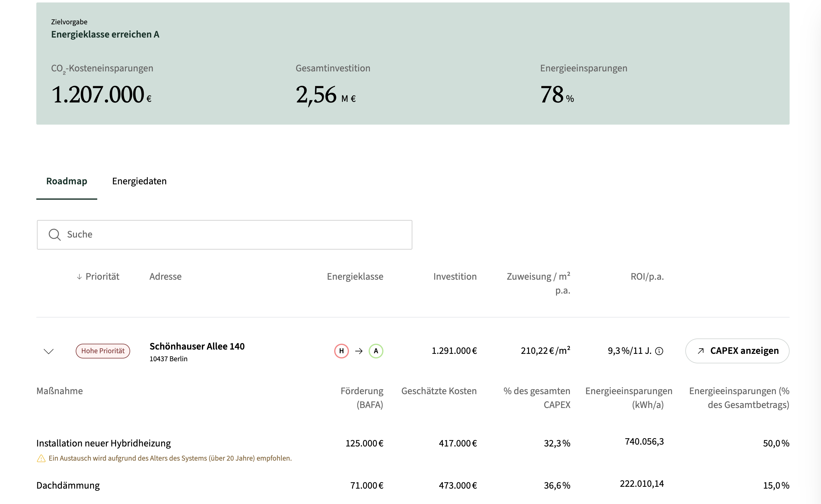Screen dimensions: 821x504
Task: Collapse the Schönhauser Allee 140 row
Action: (49, 351)
